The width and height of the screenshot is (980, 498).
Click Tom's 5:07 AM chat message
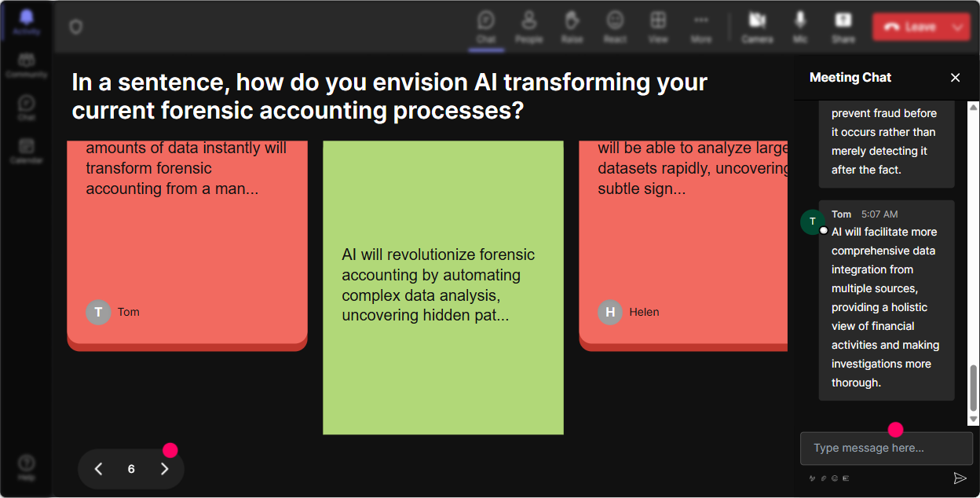(887, 300)
